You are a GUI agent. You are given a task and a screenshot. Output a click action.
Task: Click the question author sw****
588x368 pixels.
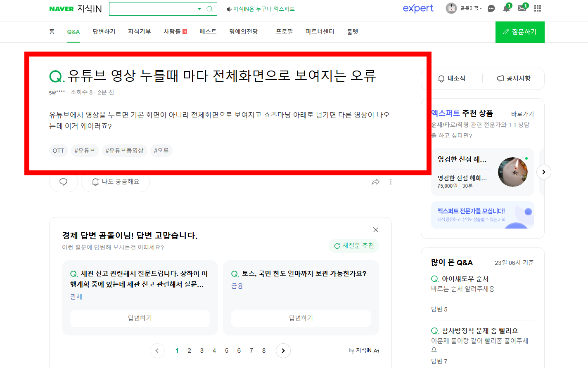click(57, 92)
